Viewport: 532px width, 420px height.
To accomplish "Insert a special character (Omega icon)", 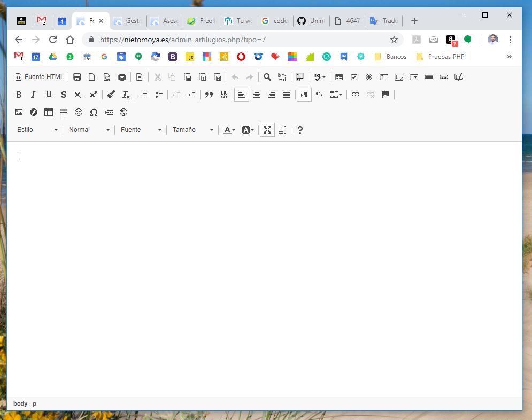I will click(x=94, y=112).
